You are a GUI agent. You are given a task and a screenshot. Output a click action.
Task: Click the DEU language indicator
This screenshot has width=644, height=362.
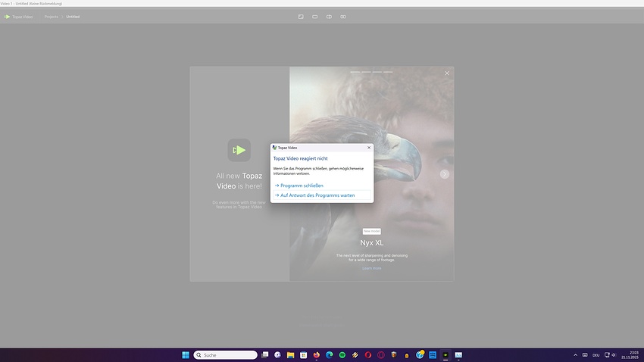596,355
